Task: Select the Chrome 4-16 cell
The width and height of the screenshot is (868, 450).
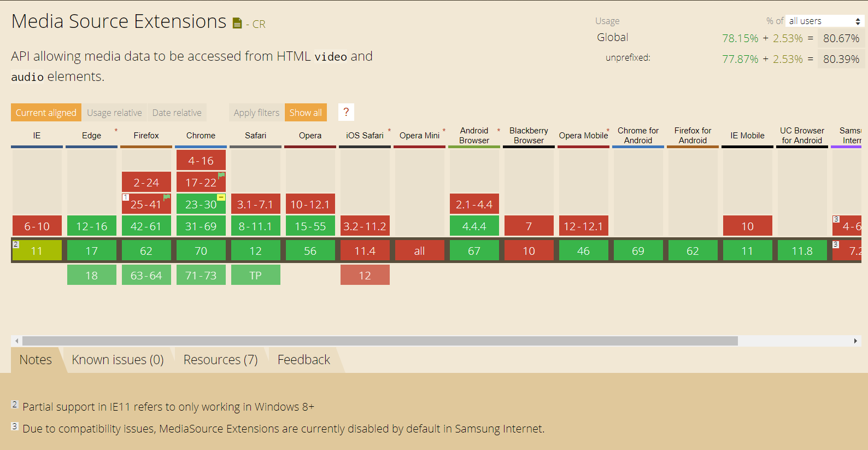Action: 201,160
